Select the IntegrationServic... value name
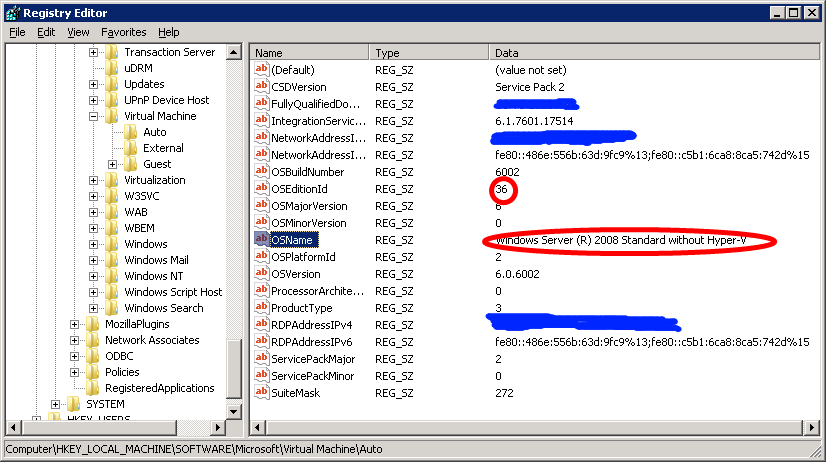826x462 pixels. tap(318, 121)
